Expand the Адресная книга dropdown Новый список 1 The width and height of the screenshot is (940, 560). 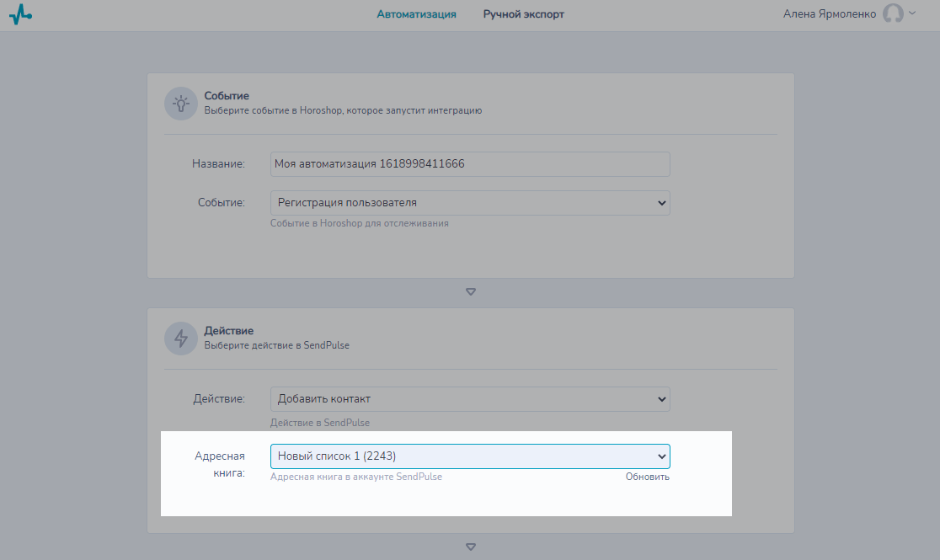469,456
